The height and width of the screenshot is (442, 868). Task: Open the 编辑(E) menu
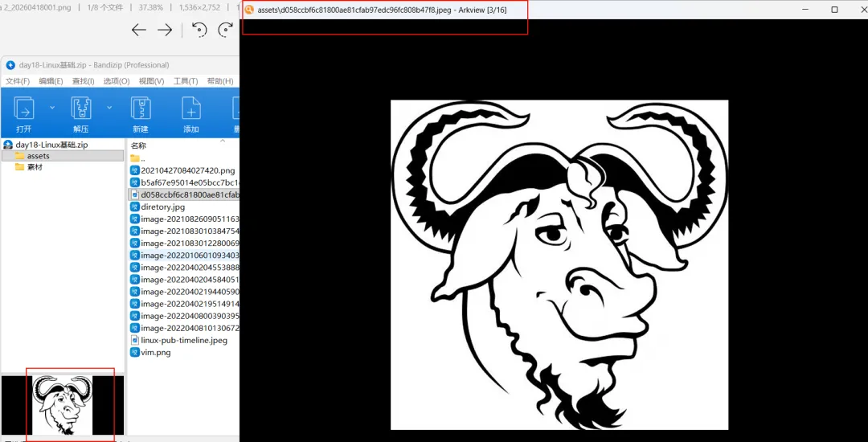point(51,81)
